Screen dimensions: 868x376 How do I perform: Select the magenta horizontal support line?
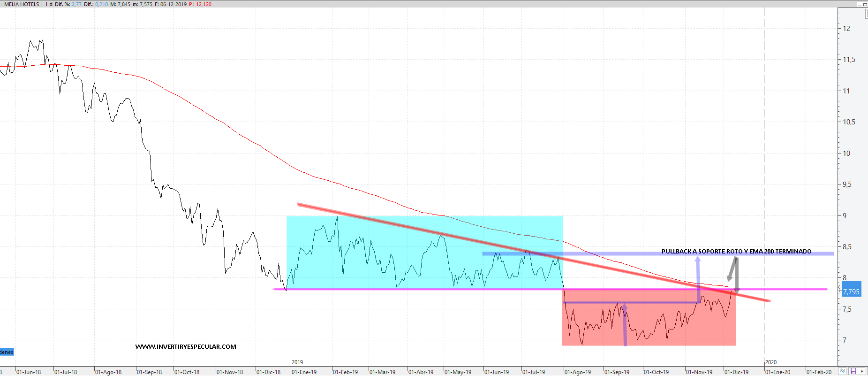coord(422,289)
